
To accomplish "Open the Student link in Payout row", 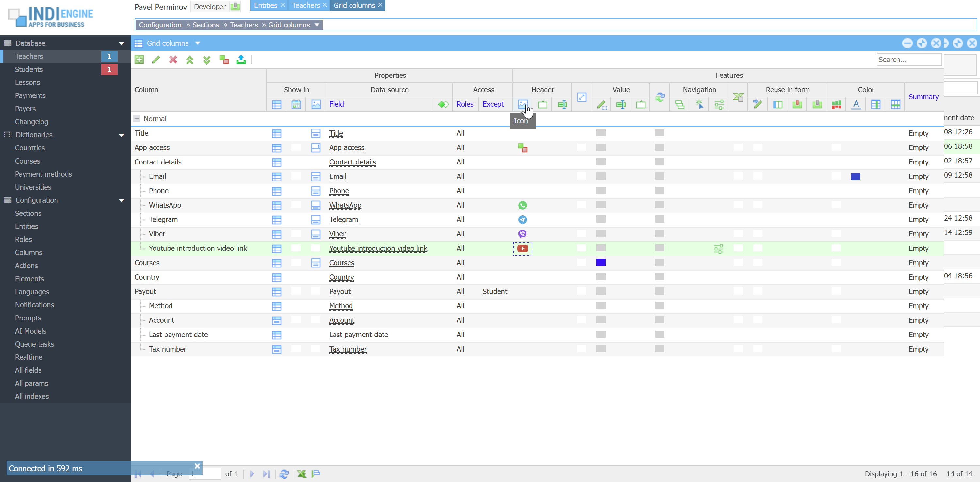I will (495, 291).
